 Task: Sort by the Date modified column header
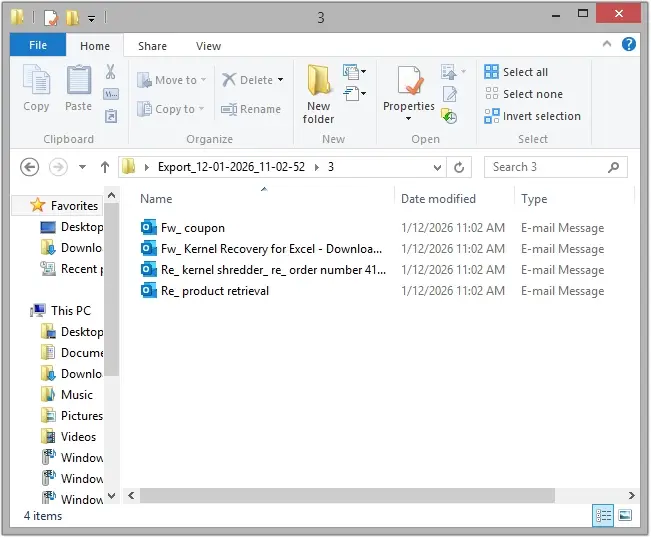tap(438, 199)
